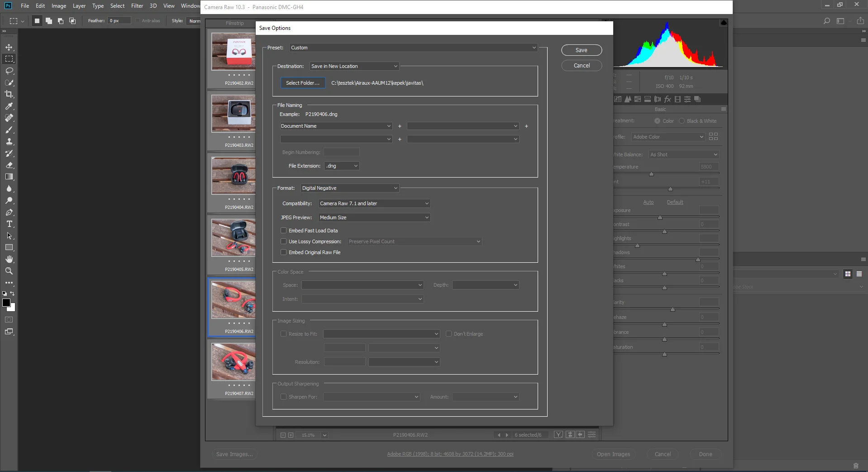Swap foreground and background colors
Image resolution: width=868 pixels, height=472 pixels.
pos(12,294)
